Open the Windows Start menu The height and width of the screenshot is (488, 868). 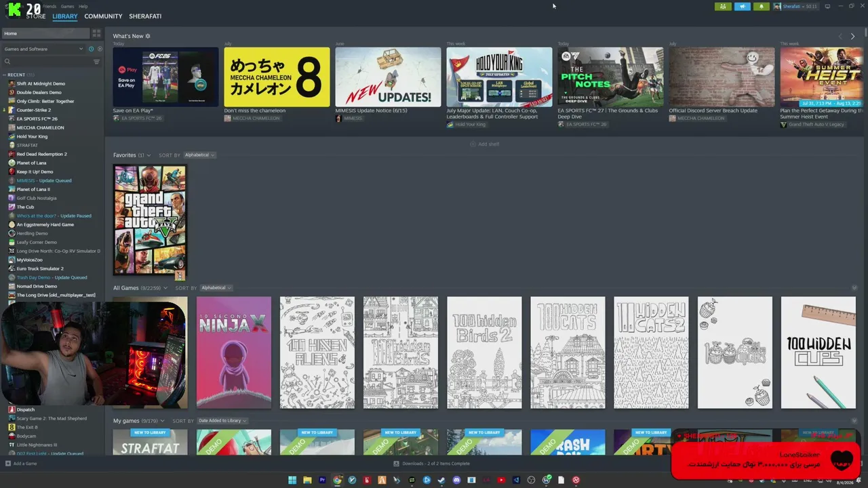tap(292, 480)
